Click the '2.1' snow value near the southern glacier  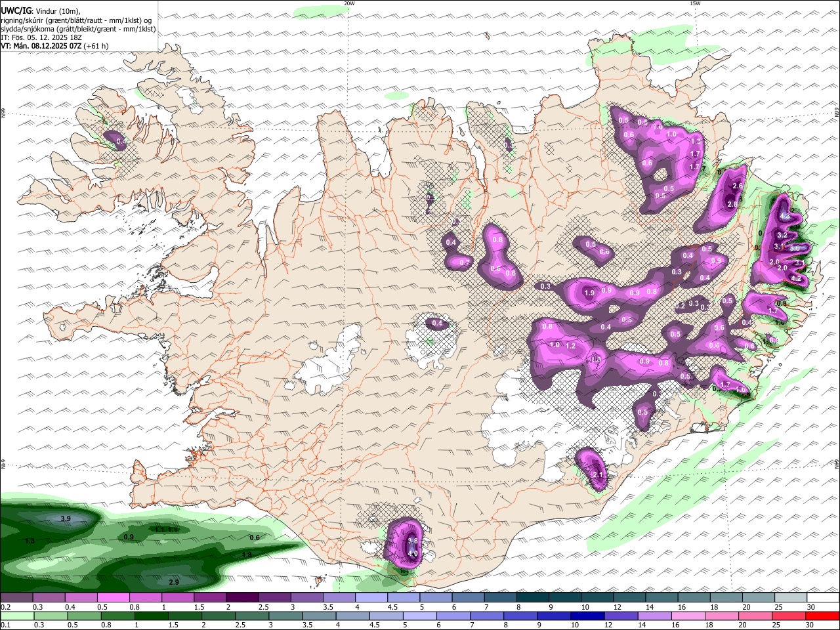(598, 475)
